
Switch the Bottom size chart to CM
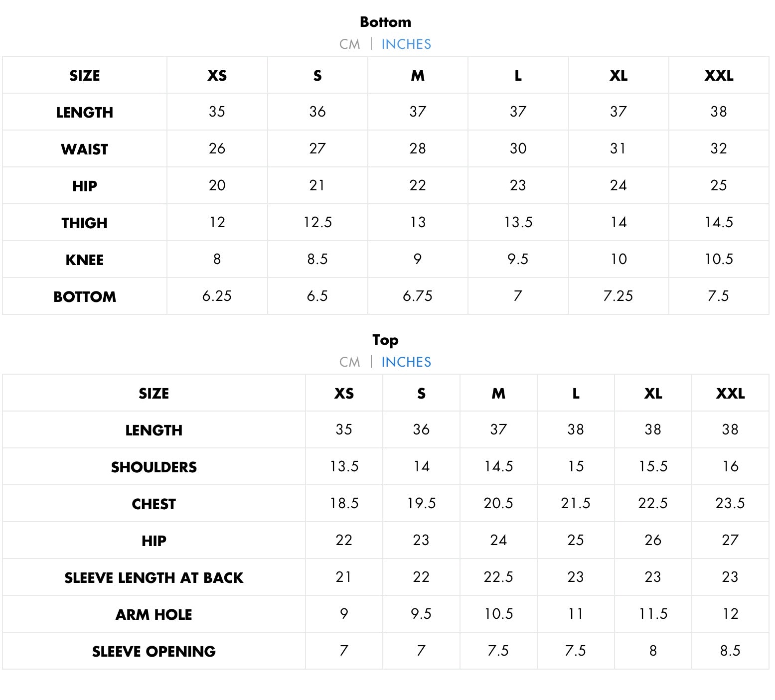pos(349,44)
